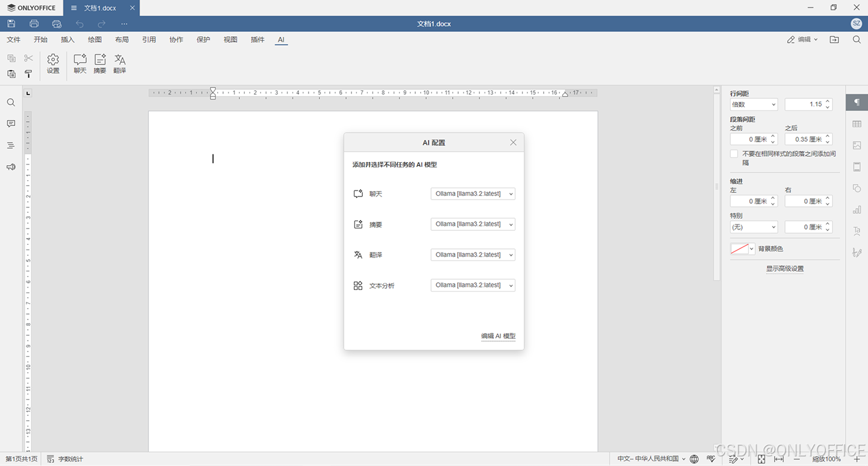
Task: Click the globe document language icon
Action: (694, 459)
